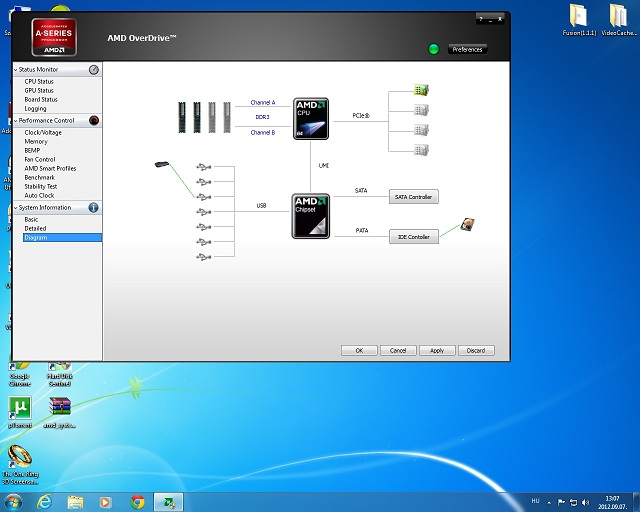Go to Memory settings
The image size is (640, 512).
coord(36,142)
